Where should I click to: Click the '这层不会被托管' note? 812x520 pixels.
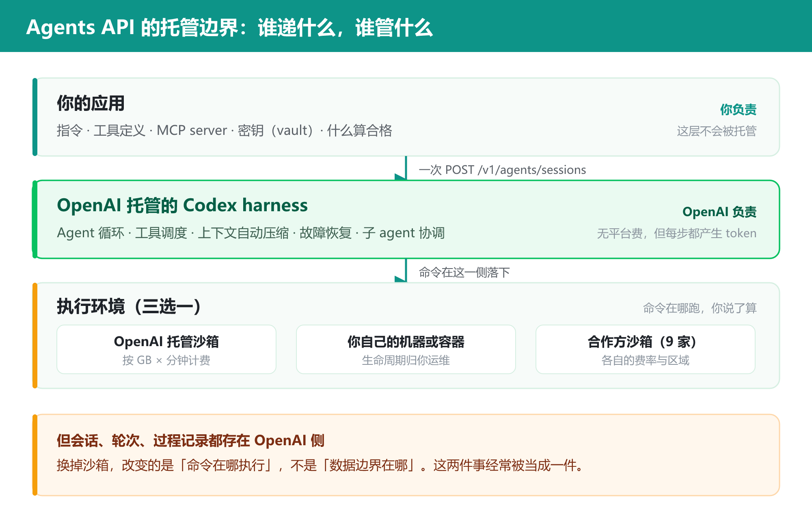point(717,131)
